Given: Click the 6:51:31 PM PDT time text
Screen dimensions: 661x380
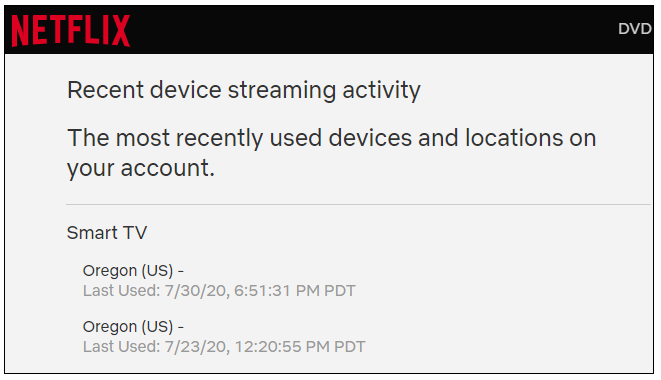Looking at the screenshot, I should coord(295,291).
